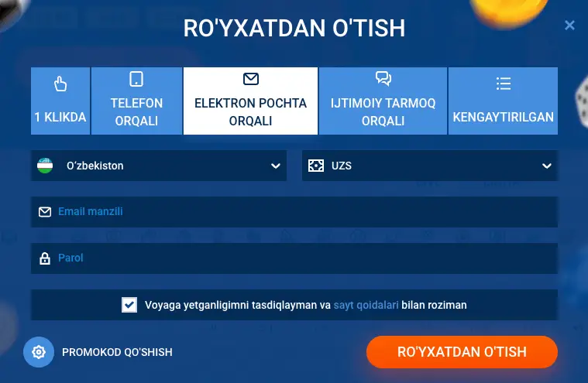Click the banknote currency icon
Viewport: 588px width, 383px height.
point(316,166)
